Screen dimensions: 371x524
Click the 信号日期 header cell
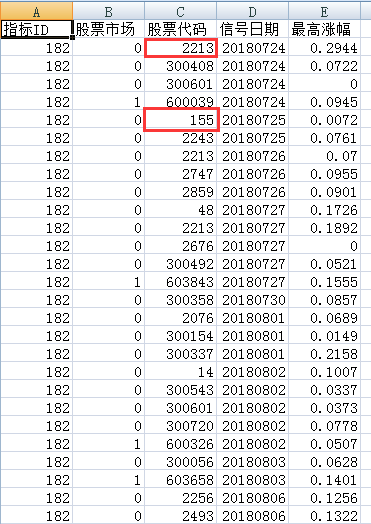[x=252, y=29]
